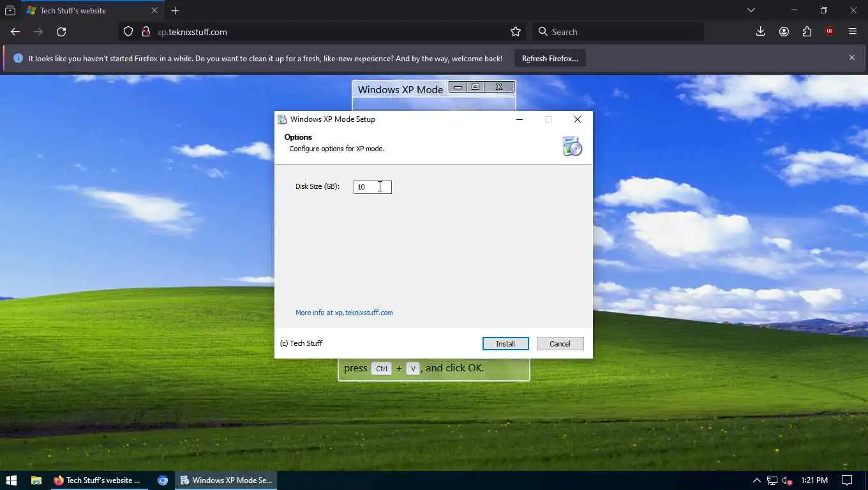Cancel the XP Mode setup

coord(560,344)
